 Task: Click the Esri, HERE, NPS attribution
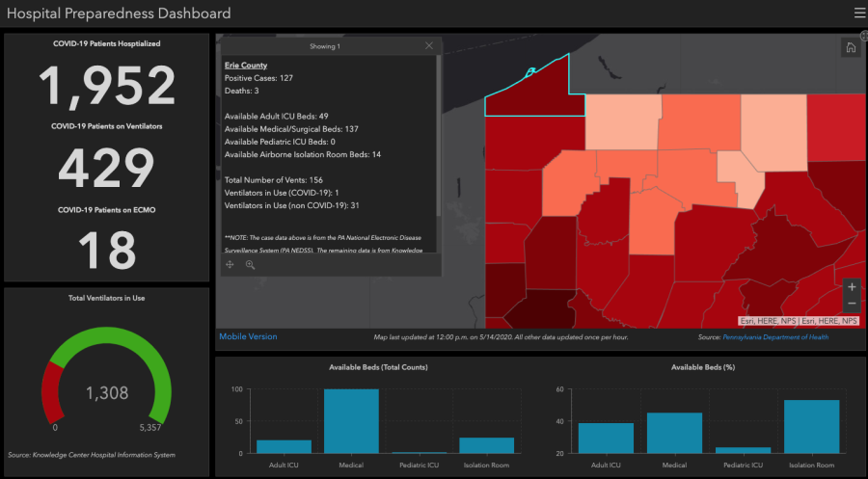click(x=799, y=321)
